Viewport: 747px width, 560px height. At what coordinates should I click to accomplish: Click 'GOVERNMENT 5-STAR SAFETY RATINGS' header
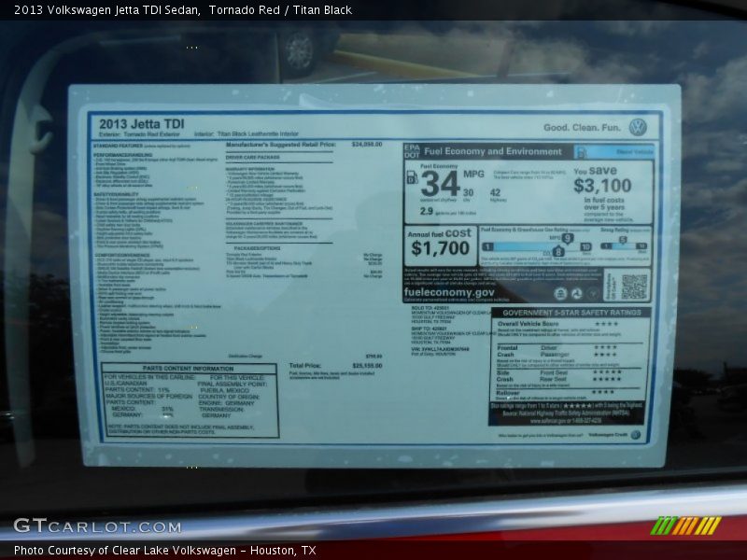click(x=571, y=313)
